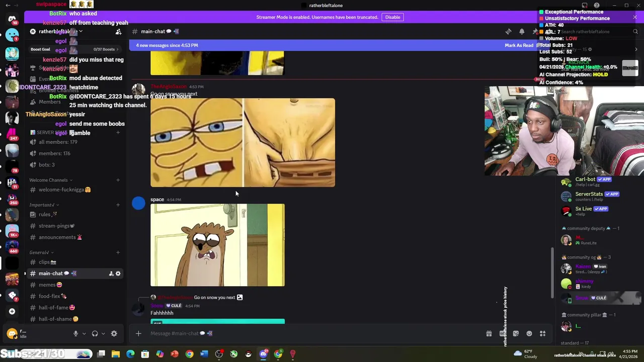Click chat scrollbar thumb beside message list
Viewport: 644px width, 362px height.
click(552, 273)
